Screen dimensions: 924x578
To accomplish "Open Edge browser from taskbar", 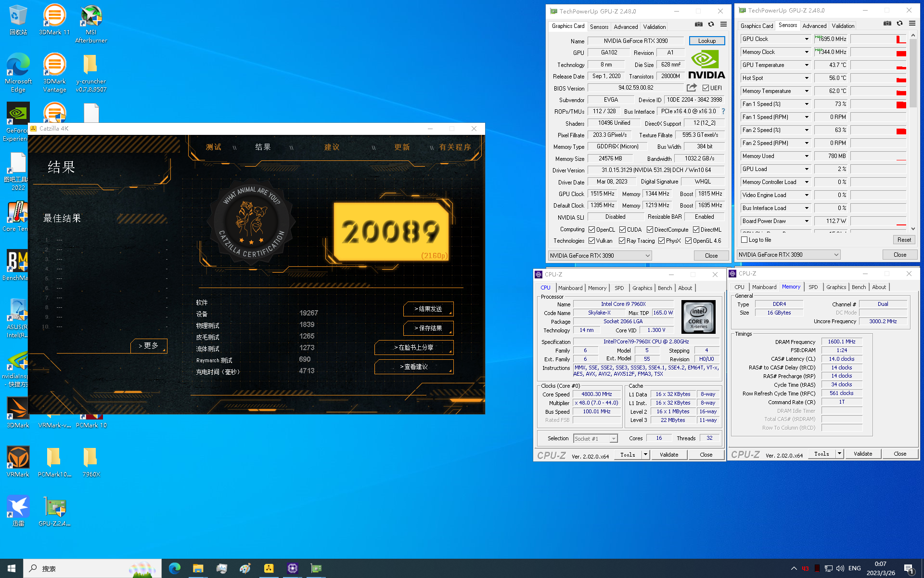I will pos(175,568).
